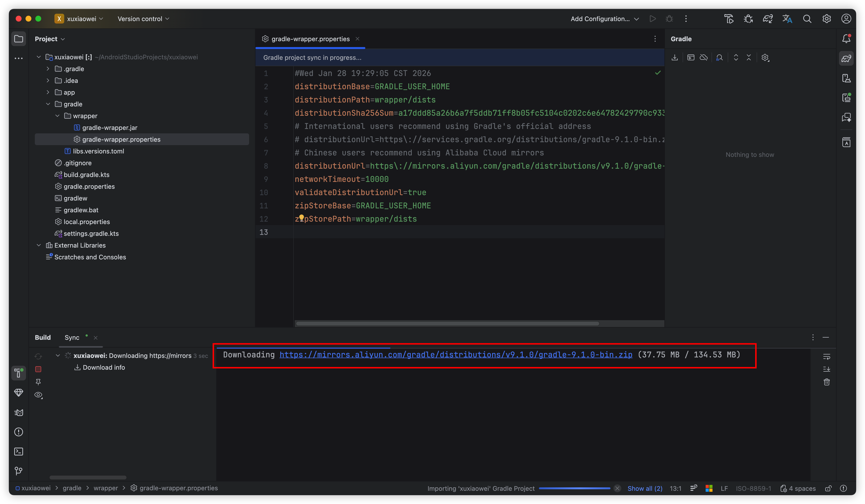This screenshot has width=865, height=504.
Task: Toggle Gradle offline mode
Action: click(704, 58)
